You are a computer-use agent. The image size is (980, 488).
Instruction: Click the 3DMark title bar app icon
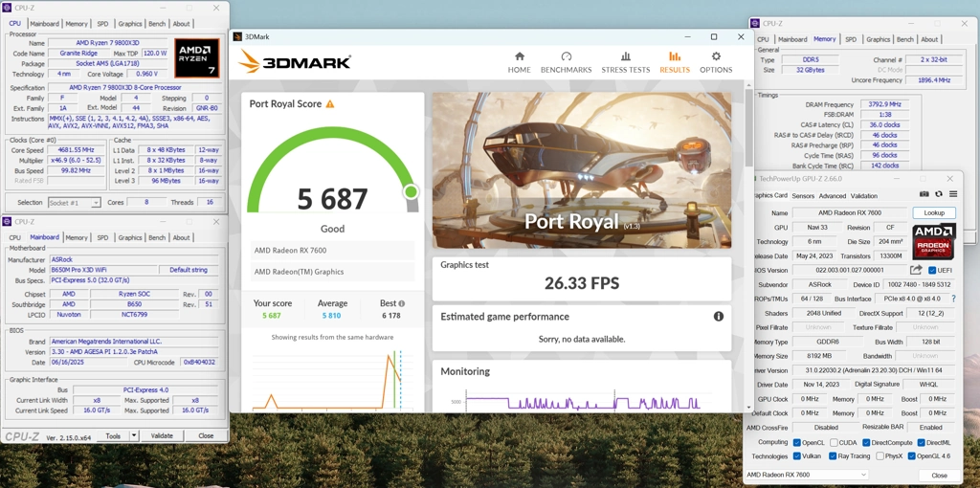tap(237, 37)
